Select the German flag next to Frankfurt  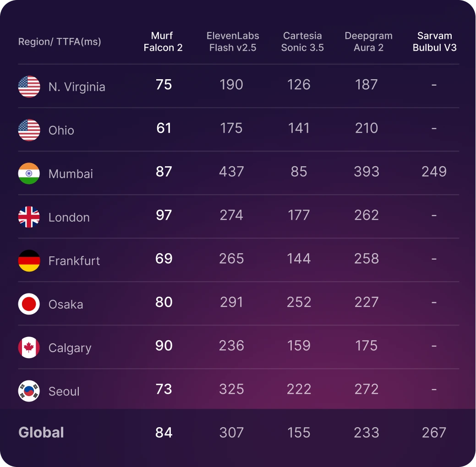(x=29, y=261)
